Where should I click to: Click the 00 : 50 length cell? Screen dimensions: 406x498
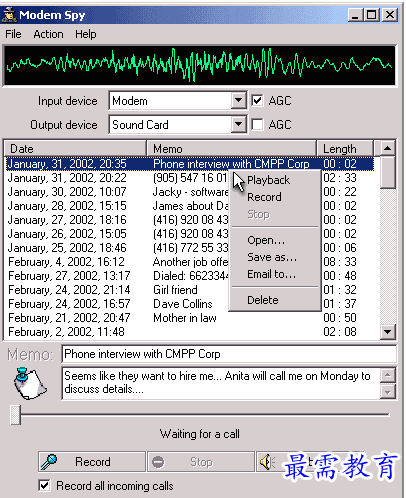coord(340,318)
